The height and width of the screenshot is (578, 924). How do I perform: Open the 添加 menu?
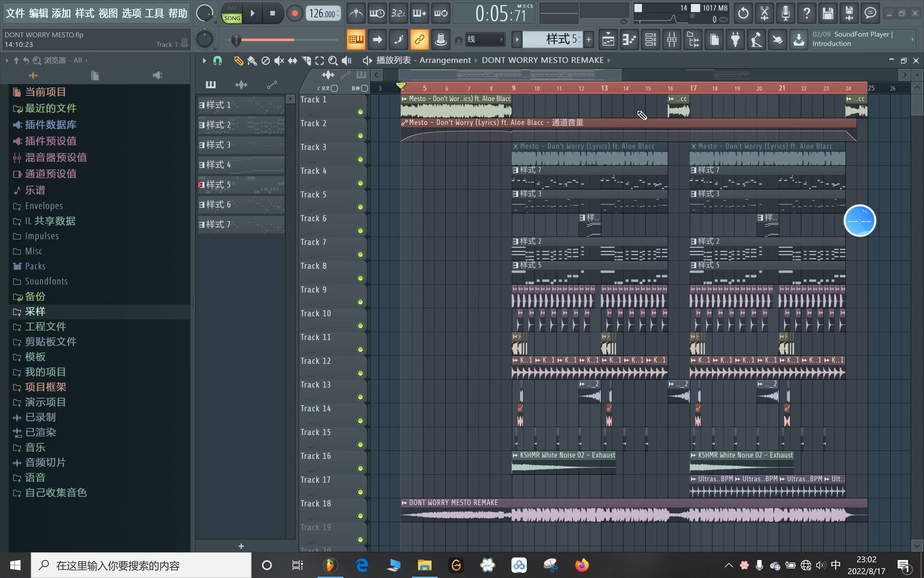point(62,13)
